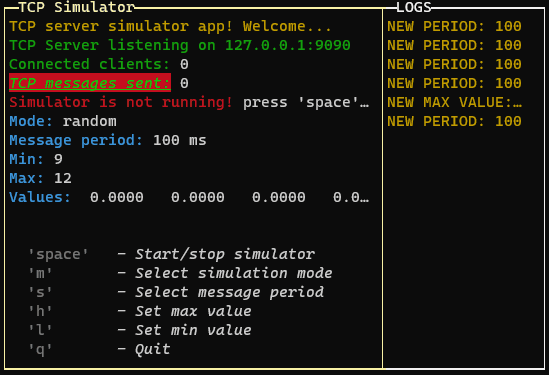This screenshot has width=549, height=375.
Task: Click the LOGS panel title
Action: click(x=414, y=7)
